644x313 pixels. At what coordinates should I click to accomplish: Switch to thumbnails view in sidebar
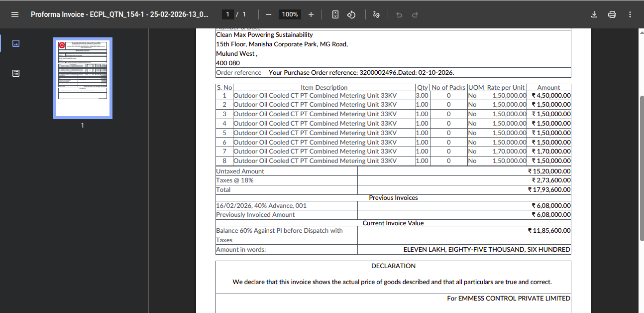coord(16,43)
